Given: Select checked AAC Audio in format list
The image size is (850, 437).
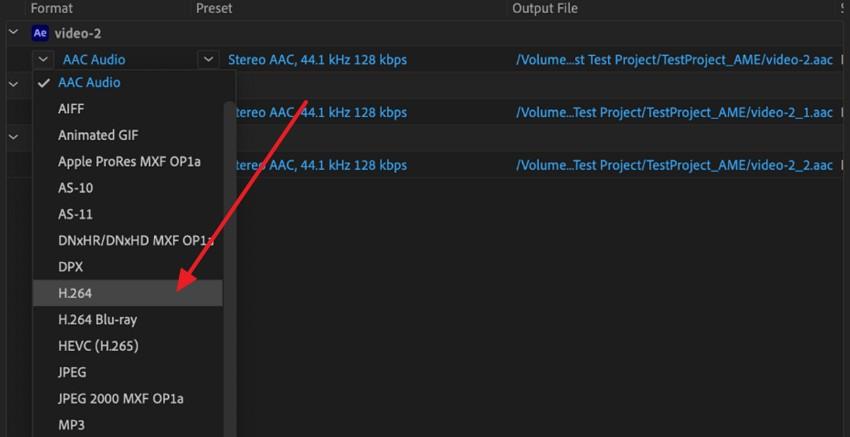Looking at the screenshot, I should point(128,83).
